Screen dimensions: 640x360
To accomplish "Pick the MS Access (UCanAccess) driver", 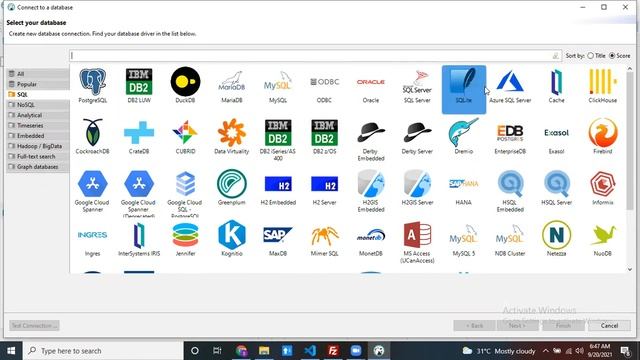I will click(417, 242).
